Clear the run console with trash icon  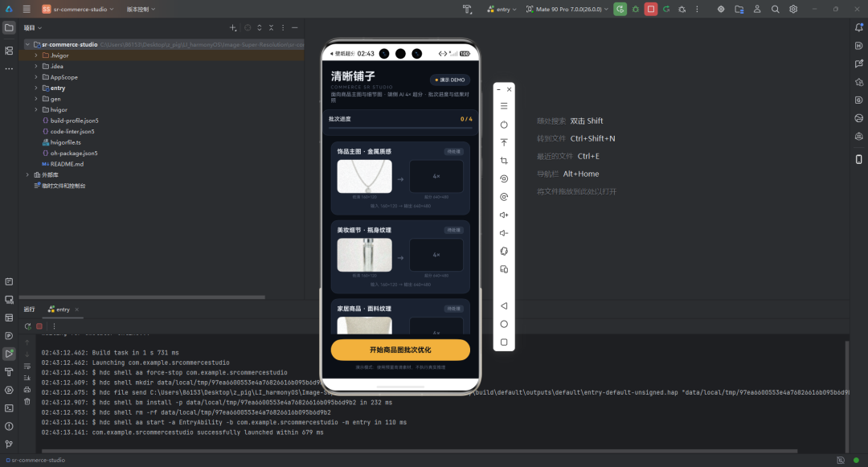click(x=27, y=402)
